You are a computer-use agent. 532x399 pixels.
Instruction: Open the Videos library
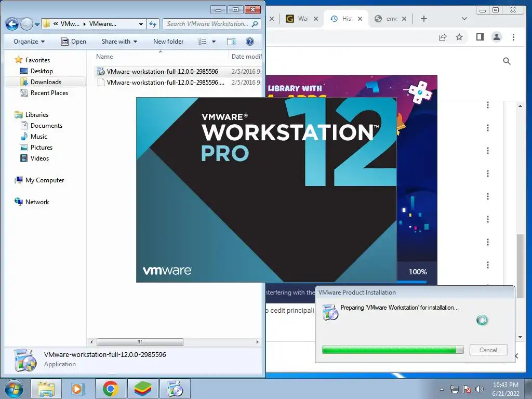pyautogui.click(x=35, y=158)
